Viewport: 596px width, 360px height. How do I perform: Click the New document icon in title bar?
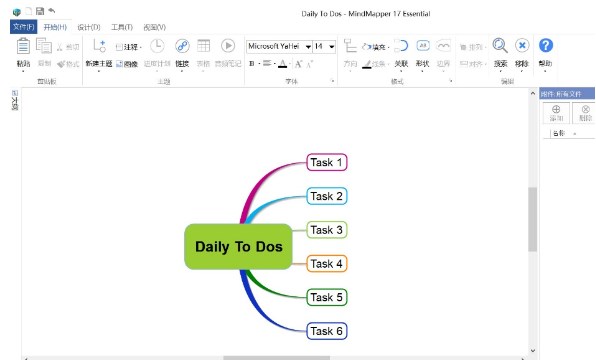point(29,11)
